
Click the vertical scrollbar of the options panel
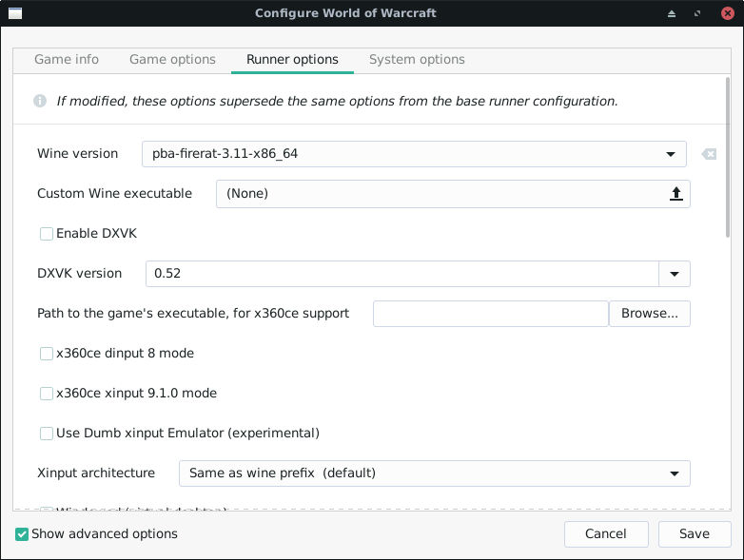tap(728, 158)
